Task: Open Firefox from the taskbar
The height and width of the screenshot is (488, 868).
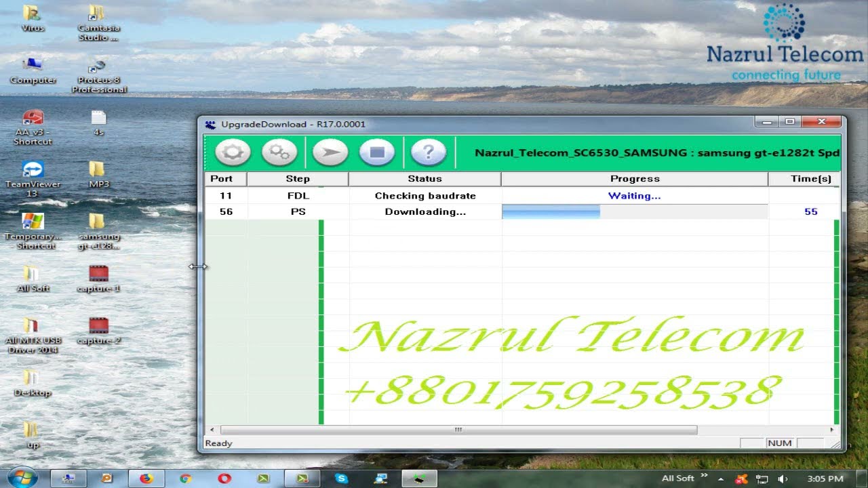Action: click(x=146, y=479)
